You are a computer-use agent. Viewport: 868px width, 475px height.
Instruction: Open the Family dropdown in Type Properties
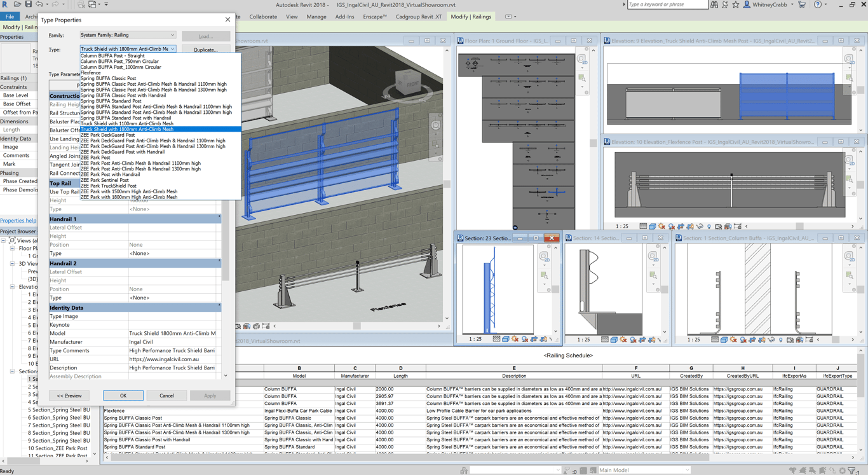click(127, 34)
